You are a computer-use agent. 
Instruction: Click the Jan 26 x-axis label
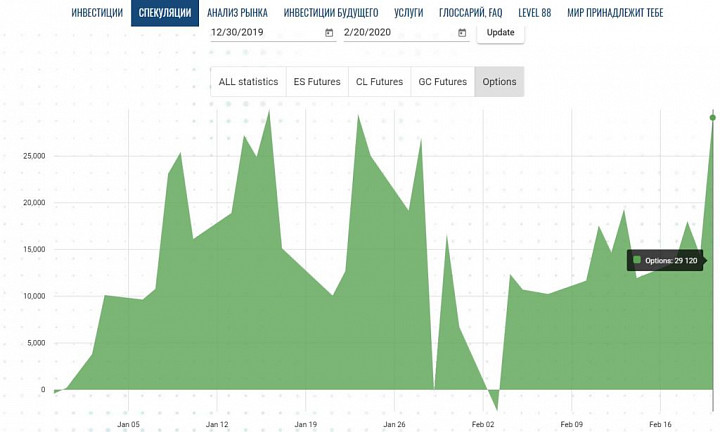[394, 424]
